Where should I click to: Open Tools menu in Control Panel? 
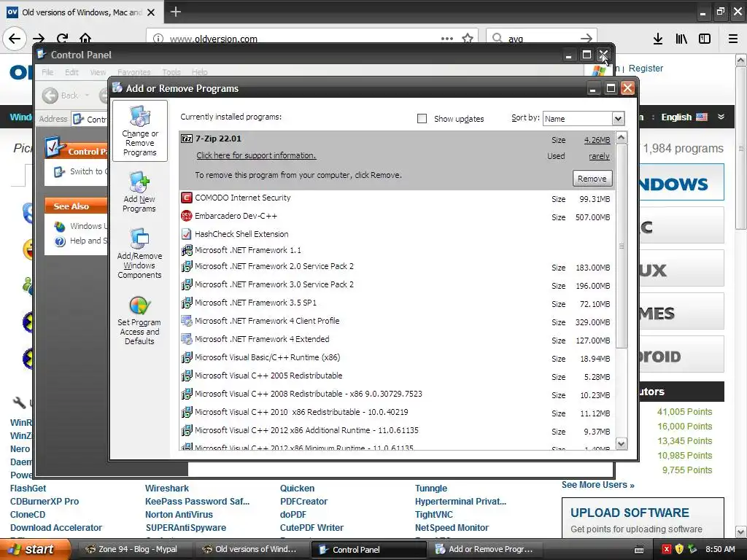coord(171,72)
